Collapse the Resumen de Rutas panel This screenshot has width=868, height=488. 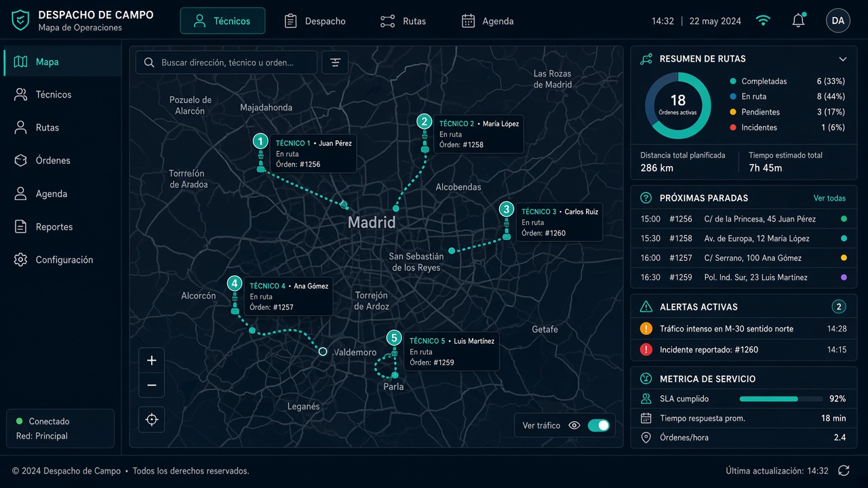click(843, 59)
